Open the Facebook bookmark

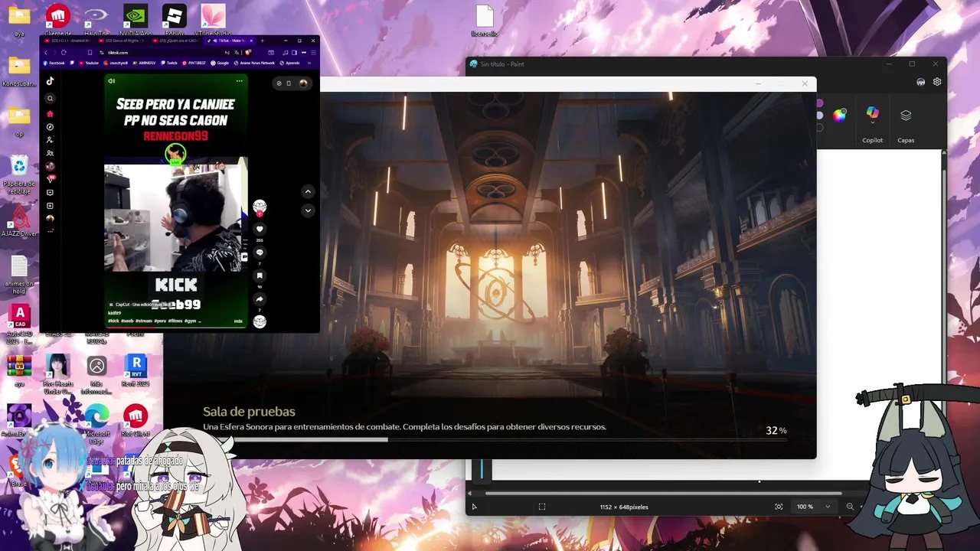[x=54, y=63]
